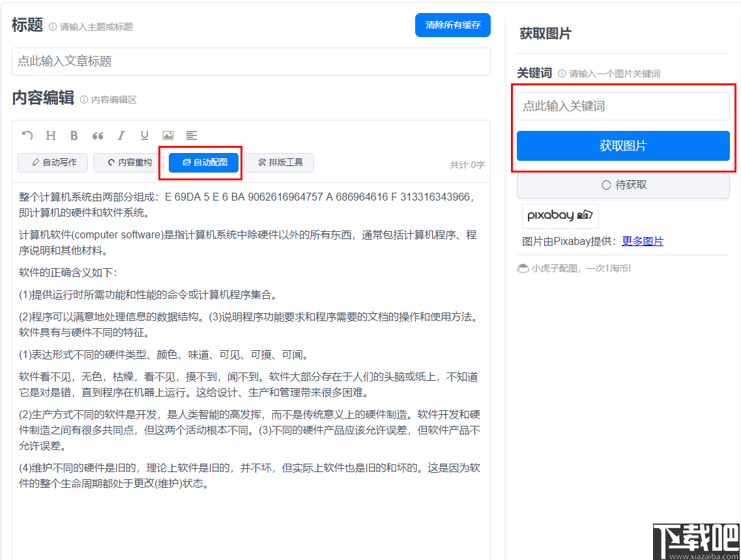Image resolution: width=741 pixels, height=560 pixels.
Task: Toggle bold formatting with the B icon
Action: click(x=74, y=135)
